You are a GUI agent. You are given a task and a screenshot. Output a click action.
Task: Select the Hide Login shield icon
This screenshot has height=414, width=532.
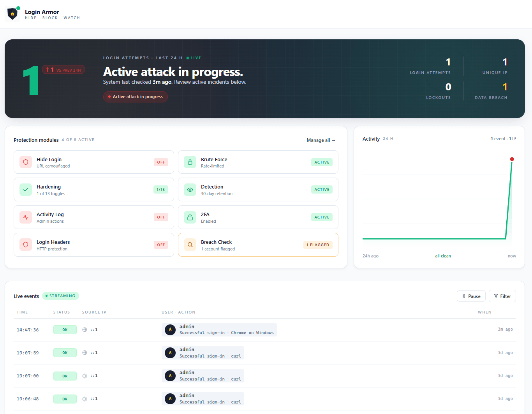click(x=25, y=162)
